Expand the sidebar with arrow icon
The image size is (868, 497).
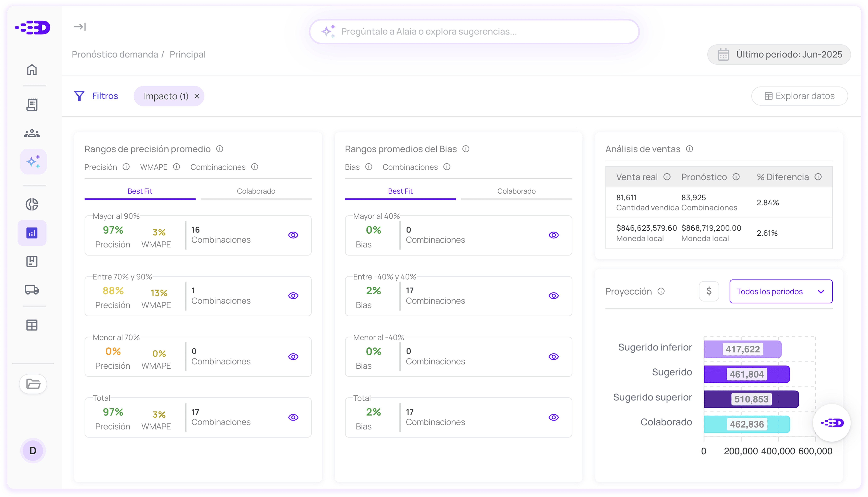click(80, 27)
